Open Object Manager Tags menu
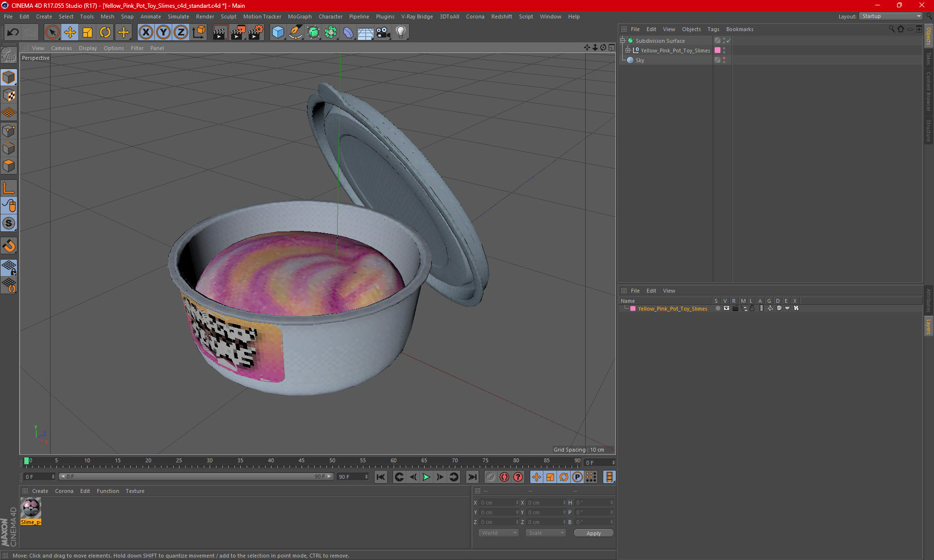Screen dimensions: 934x560 [713, 29]
